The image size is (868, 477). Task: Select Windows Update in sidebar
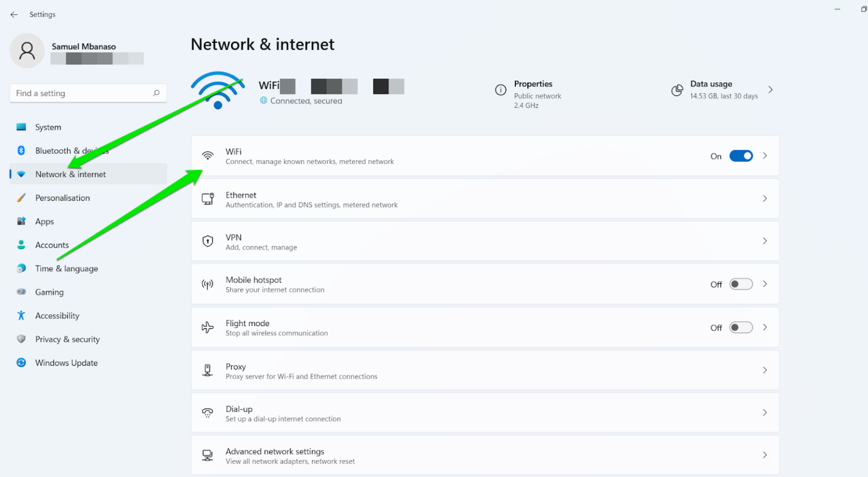[66, 363]
